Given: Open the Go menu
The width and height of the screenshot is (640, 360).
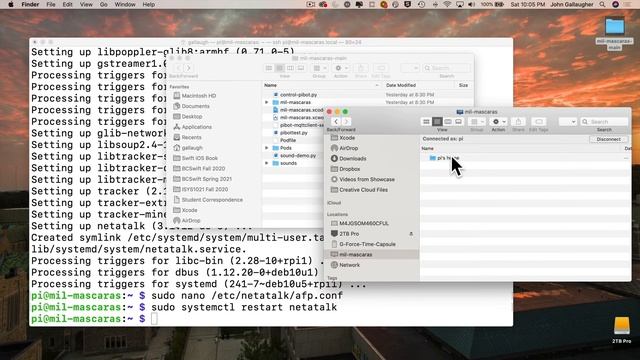Looking at the screenshot, I should pyautogui.click(x=104, y=4).
